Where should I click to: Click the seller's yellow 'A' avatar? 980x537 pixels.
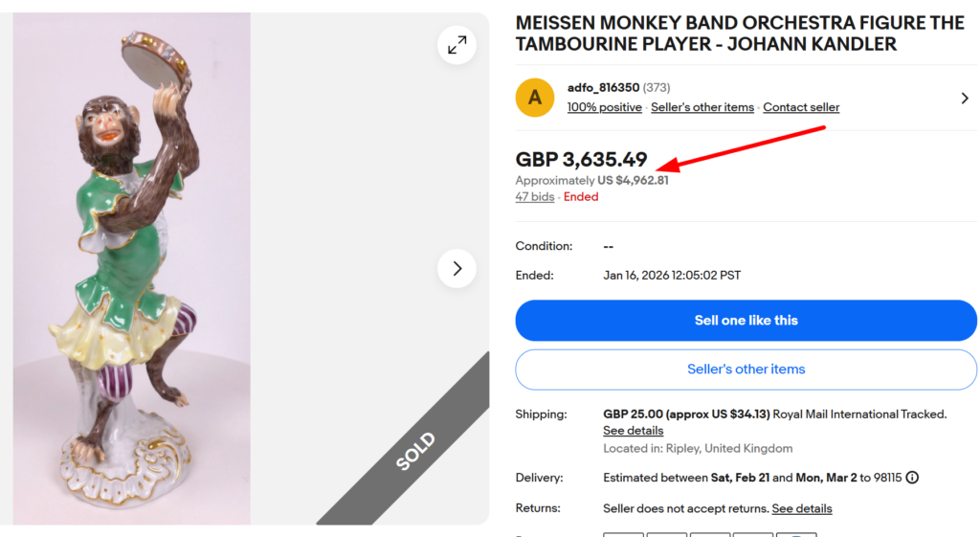pos(535,98)
